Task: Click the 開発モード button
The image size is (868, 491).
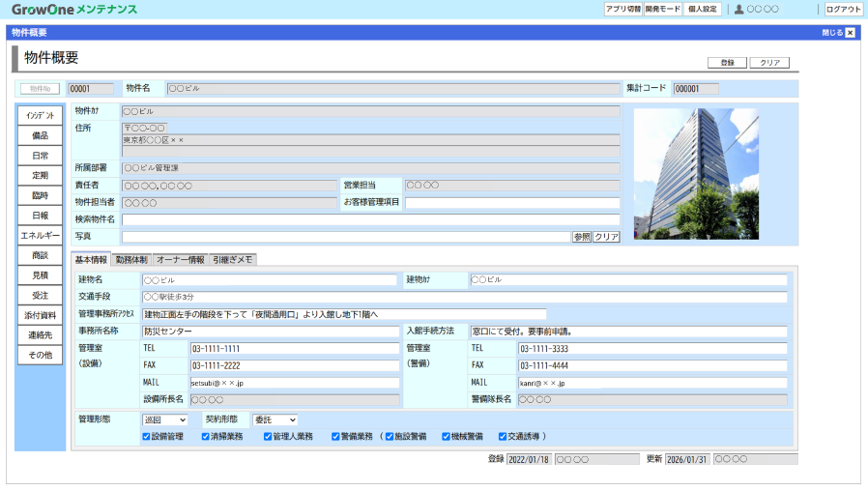Action: coord(663,9)
